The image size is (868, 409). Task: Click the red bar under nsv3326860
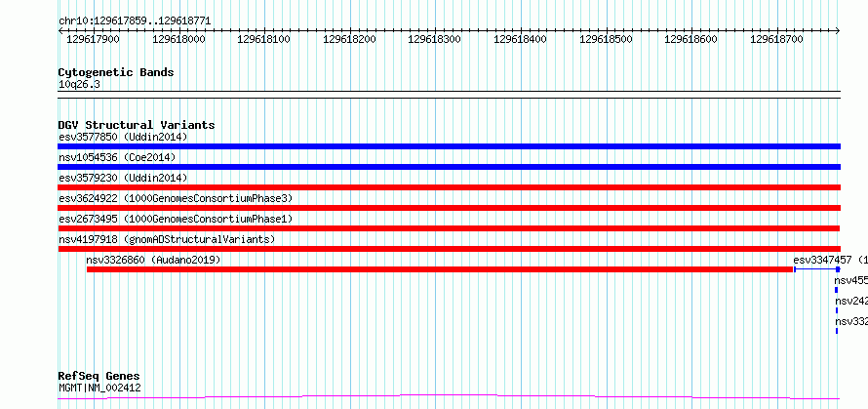[440, 269]
